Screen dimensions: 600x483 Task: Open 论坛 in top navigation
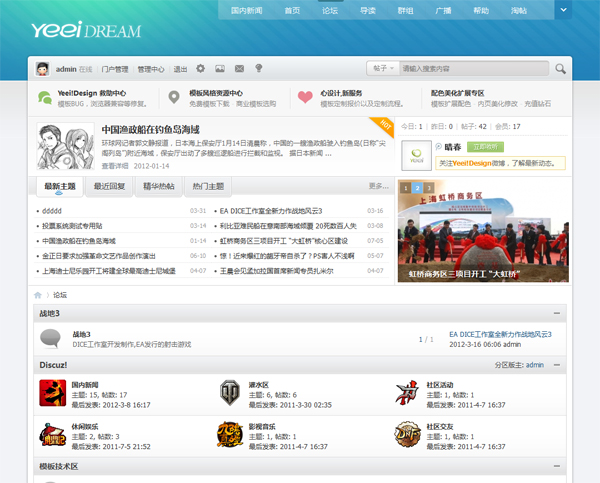click(x=330, y=11)
